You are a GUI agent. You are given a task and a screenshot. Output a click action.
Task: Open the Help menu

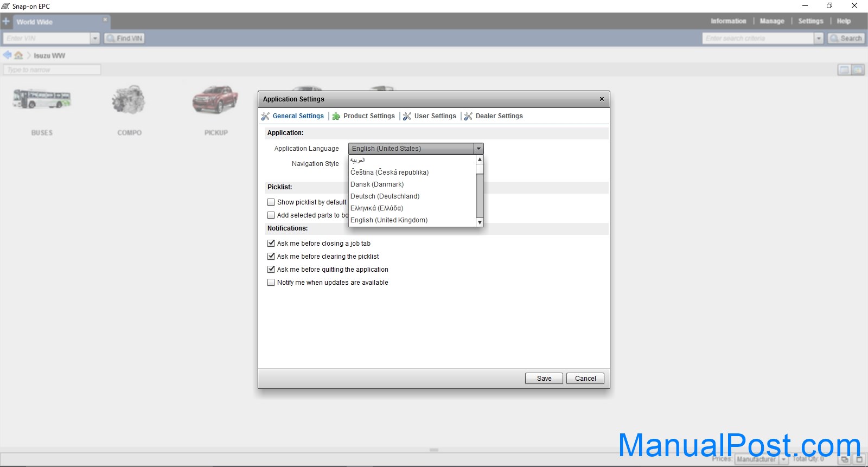[844, 21]
